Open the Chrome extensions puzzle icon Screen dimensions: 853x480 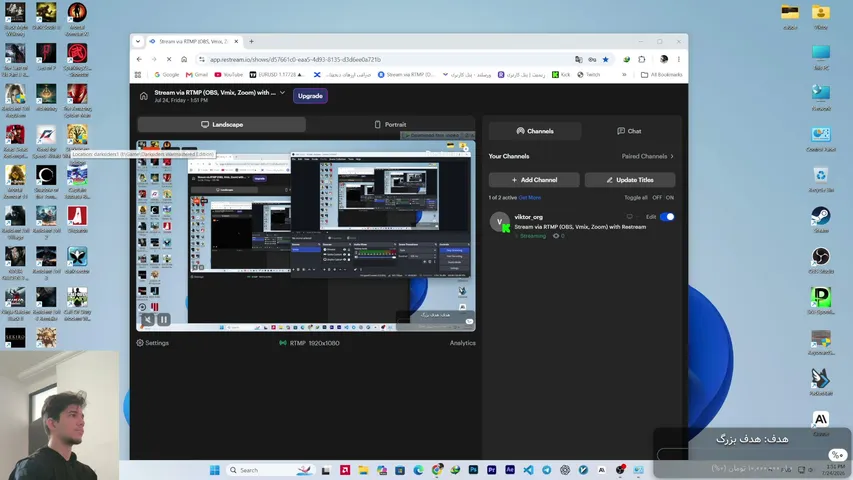click(642, 59)
